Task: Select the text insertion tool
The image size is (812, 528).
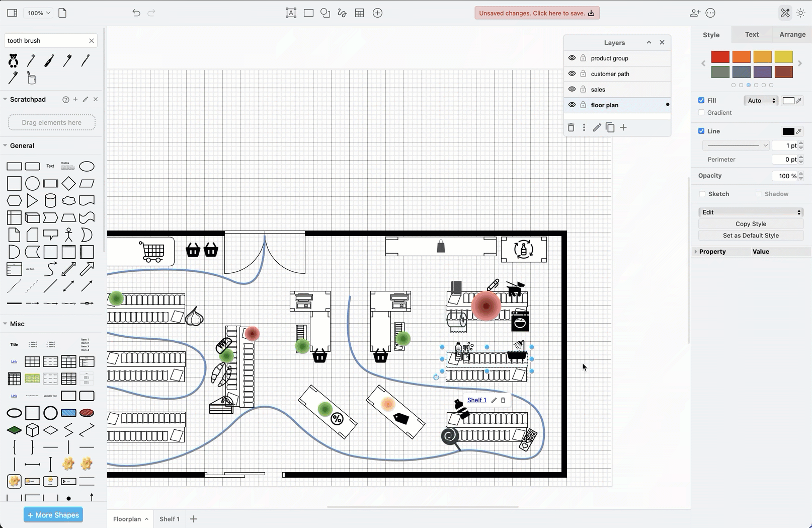Action: 291,13
